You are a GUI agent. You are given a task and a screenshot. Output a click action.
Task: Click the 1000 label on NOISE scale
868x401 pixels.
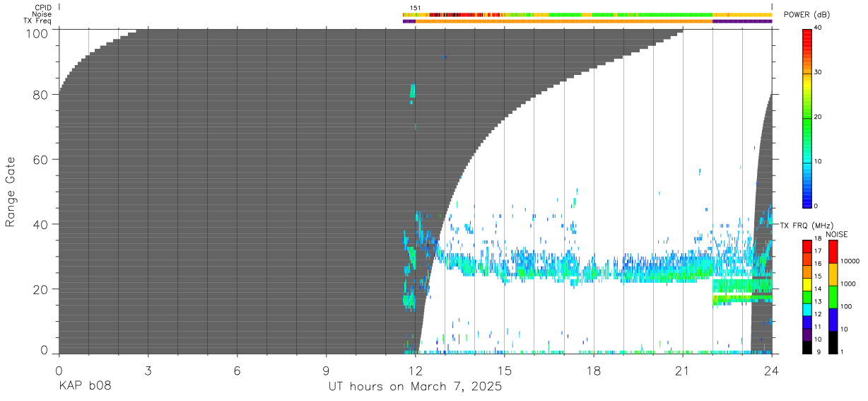pyautogui.click(x=847, y=284)
